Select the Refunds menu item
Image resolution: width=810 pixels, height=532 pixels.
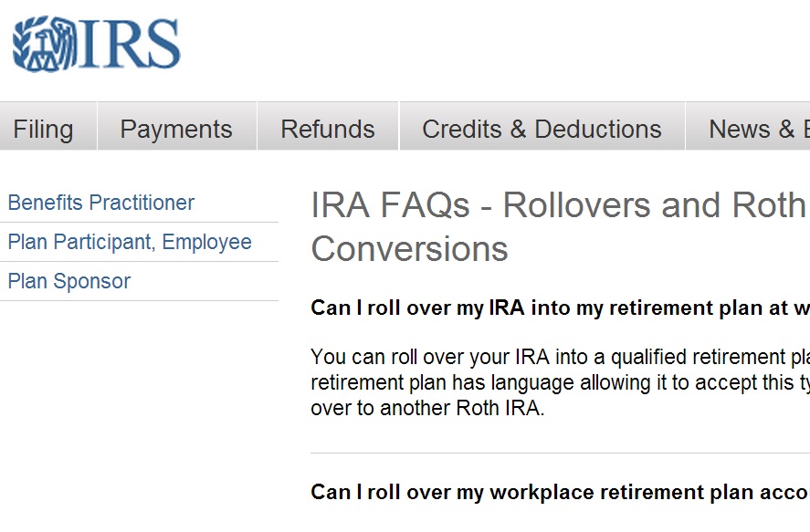point(328,127)
